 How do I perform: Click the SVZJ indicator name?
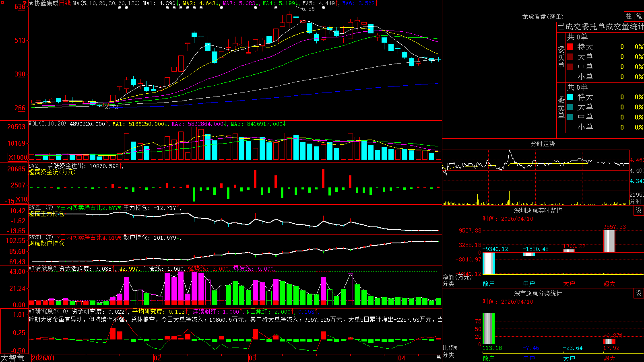[x=35, y=166]
